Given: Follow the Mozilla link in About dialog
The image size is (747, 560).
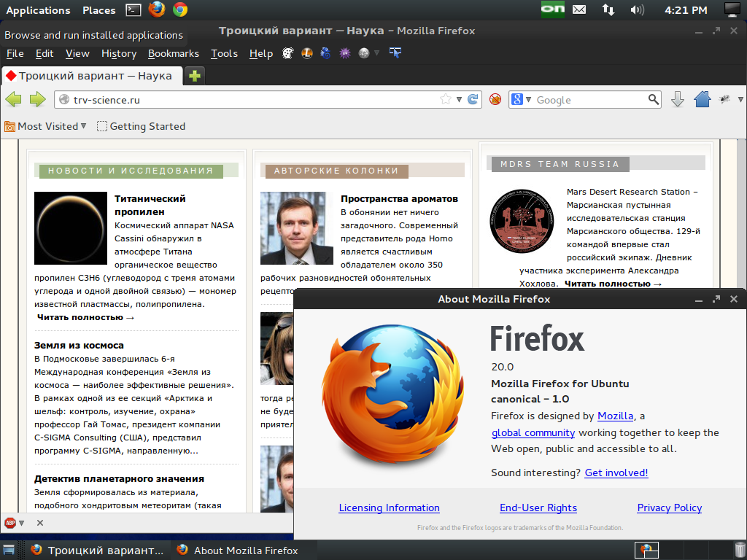Looking at the screenshot, I should 615,416.
